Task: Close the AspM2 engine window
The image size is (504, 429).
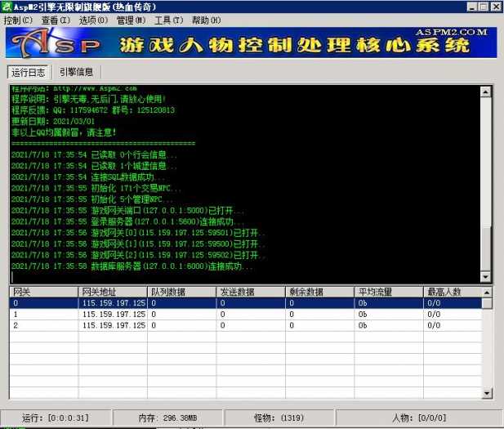Action: tap(495, 7)
